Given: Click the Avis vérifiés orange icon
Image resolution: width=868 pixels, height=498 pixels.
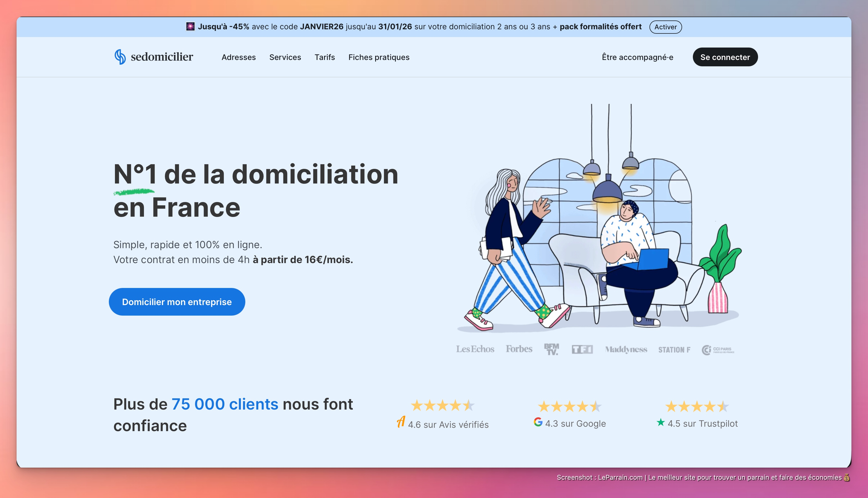Looking at the screenshot, I should pos(401,422).
